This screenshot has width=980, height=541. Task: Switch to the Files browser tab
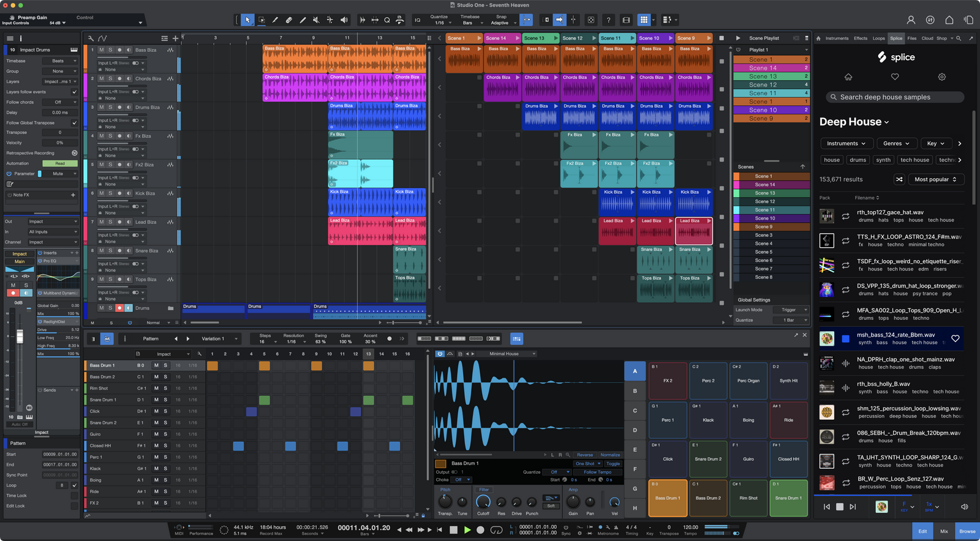click(x=912, y=38)
